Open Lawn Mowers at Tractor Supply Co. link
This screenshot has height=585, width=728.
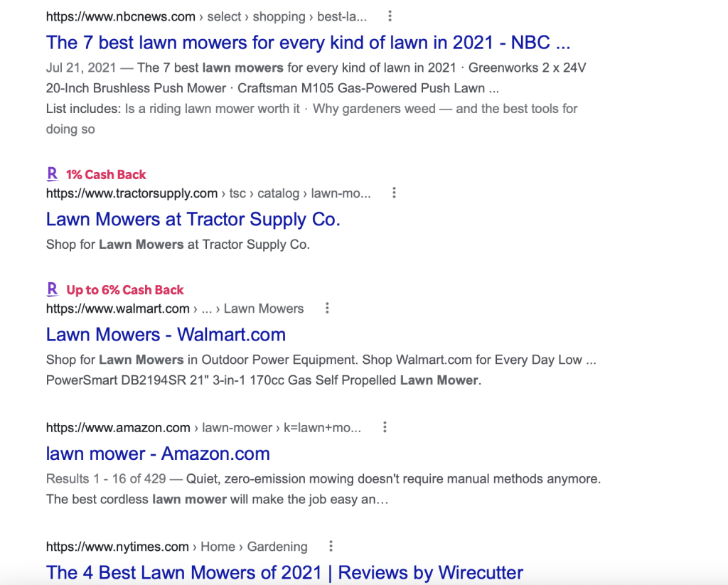193,219
